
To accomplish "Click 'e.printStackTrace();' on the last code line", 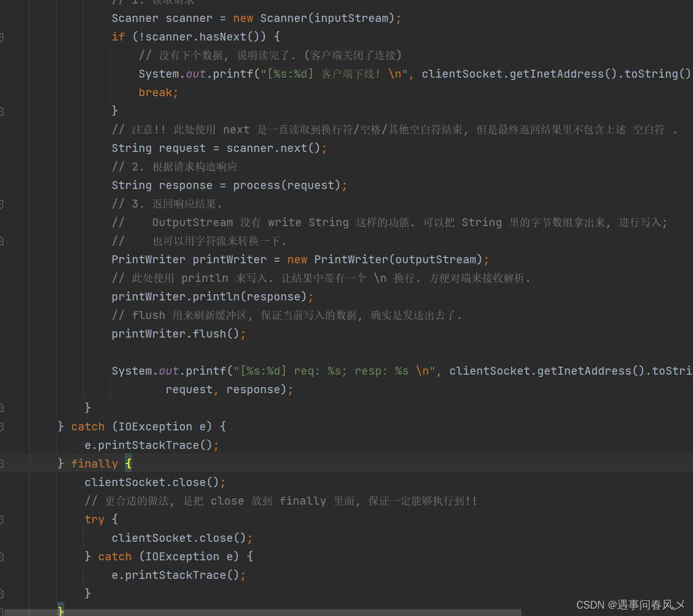I will pyautogui.click(x=178, y=575).
